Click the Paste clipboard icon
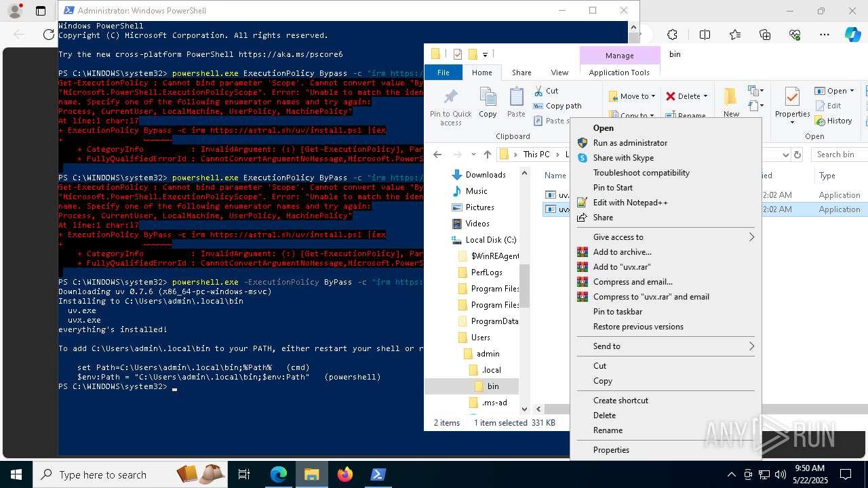 tap(516, 102)
